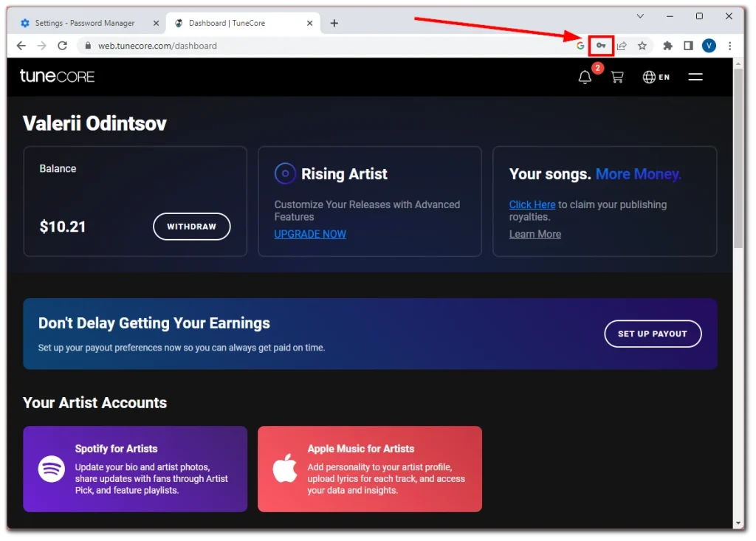This screenshot has width=756, height=541.
Task: Go forward to next page
Action: coord(42,46)
